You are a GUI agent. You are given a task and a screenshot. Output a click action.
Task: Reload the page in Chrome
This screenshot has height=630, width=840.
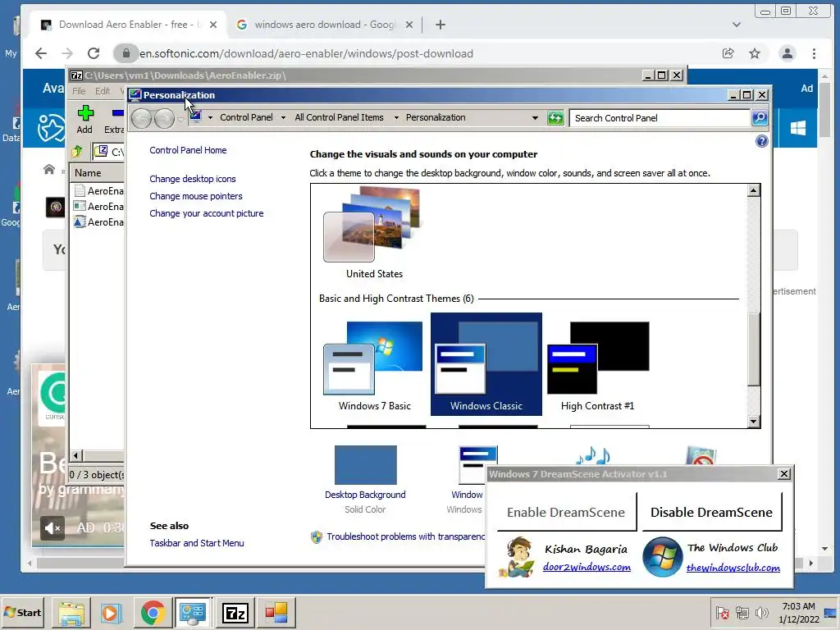94,53
